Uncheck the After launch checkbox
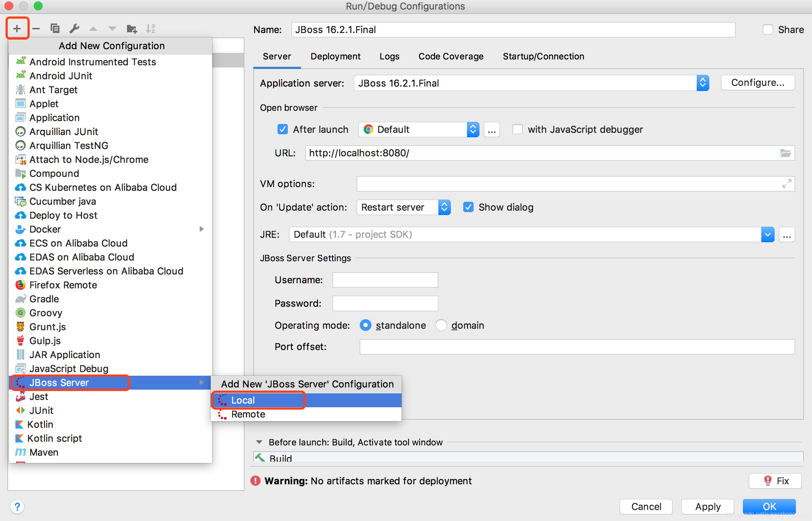Image resolution: width=812 pixels, height=521 pixels. [x=282, y=129]
